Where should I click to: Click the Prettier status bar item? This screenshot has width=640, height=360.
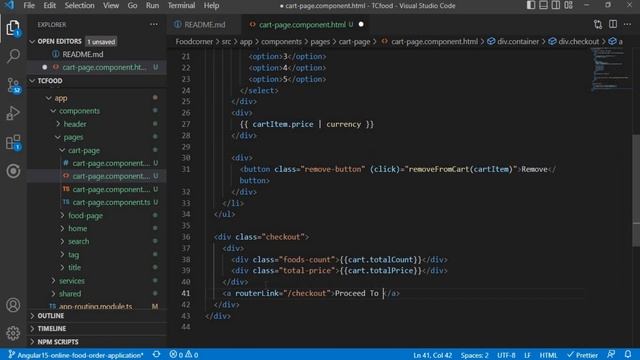coord(582,355)
